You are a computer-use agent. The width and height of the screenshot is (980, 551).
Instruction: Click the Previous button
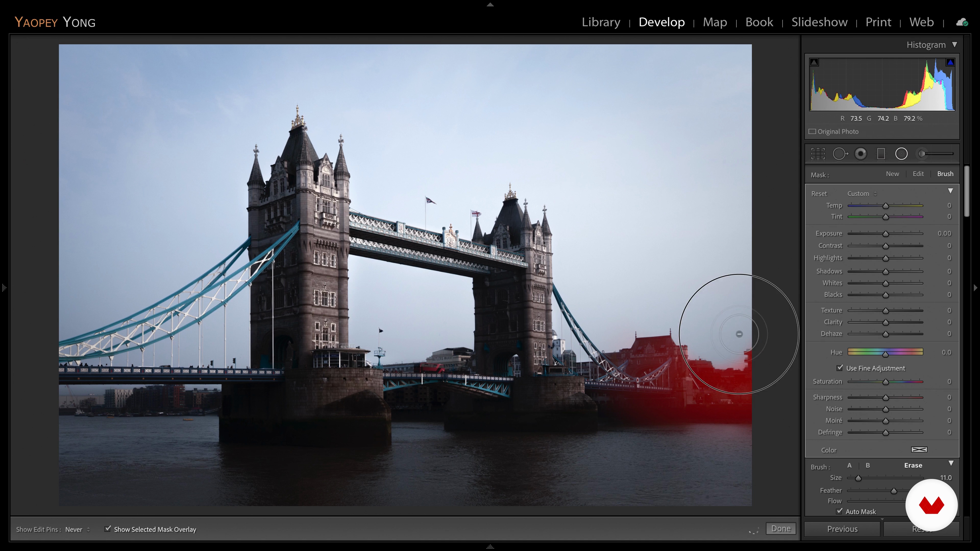[x=842, y=529]
